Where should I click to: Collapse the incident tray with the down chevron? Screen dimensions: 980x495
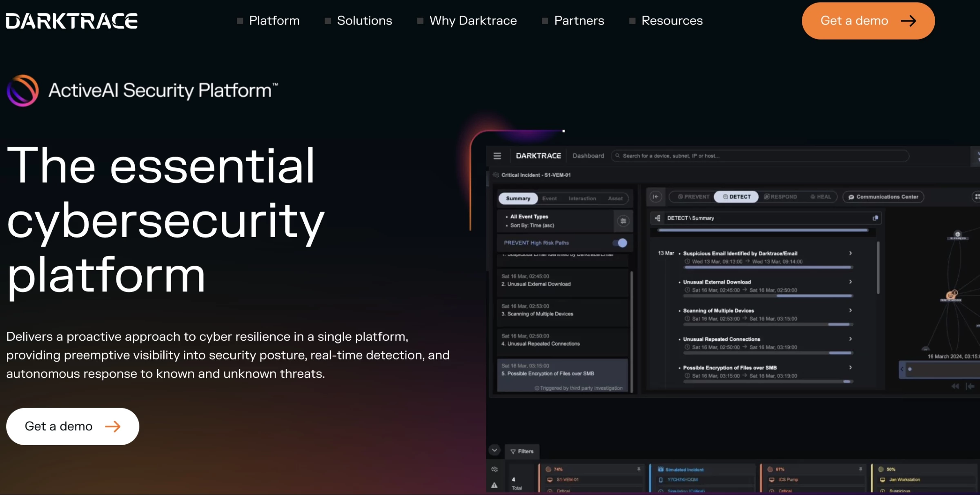494,450
